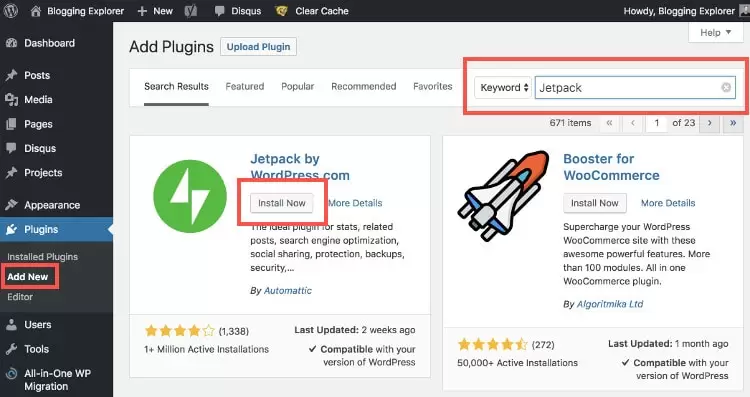Click the disabled first page arrow
Viewport: 750px width, 397px height.
(609, 123)
